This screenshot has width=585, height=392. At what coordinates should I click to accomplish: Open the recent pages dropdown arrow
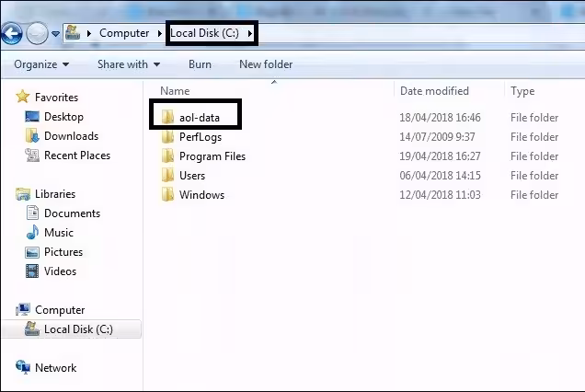[x=55, y=34]
